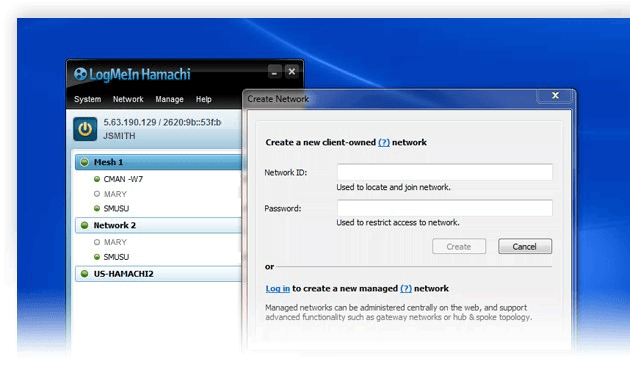The image size is (630, 388).
Task: Select peer CMAN -W7
Action: click(123, 179)
